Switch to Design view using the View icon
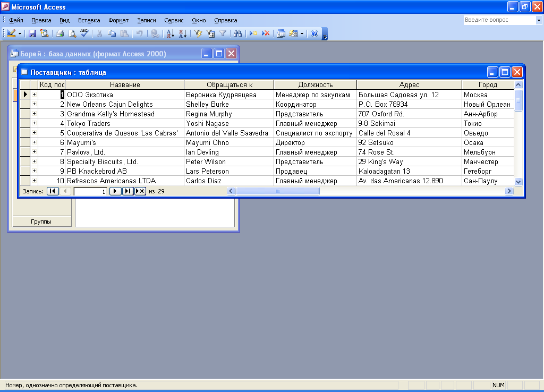The image size is (544, 392). [11, 33]
